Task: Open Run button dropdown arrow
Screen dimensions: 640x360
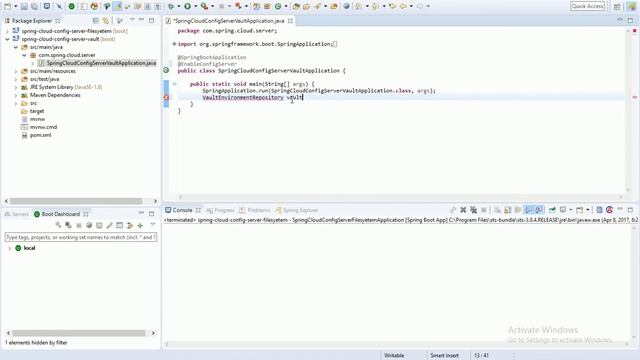Action: point(196,6)
